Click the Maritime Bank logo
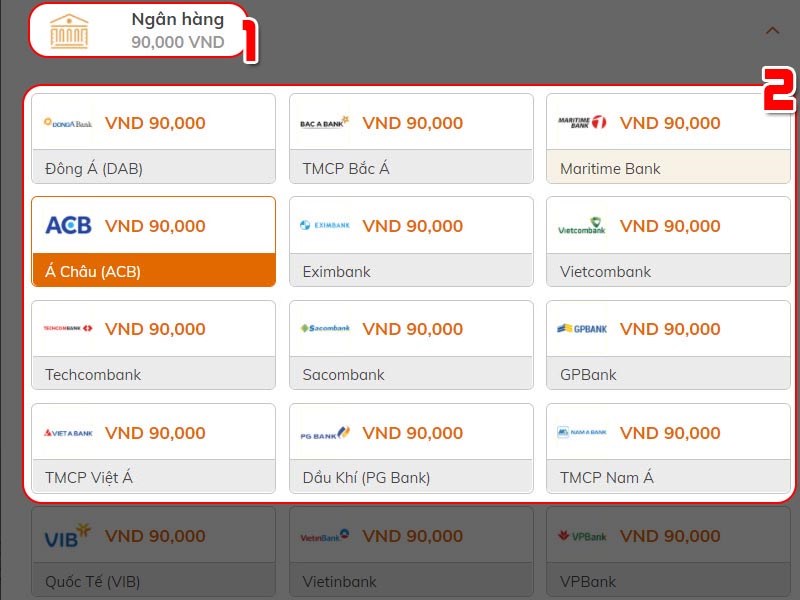800x600 pixels. pyautogui.click(x=582, y=122)
